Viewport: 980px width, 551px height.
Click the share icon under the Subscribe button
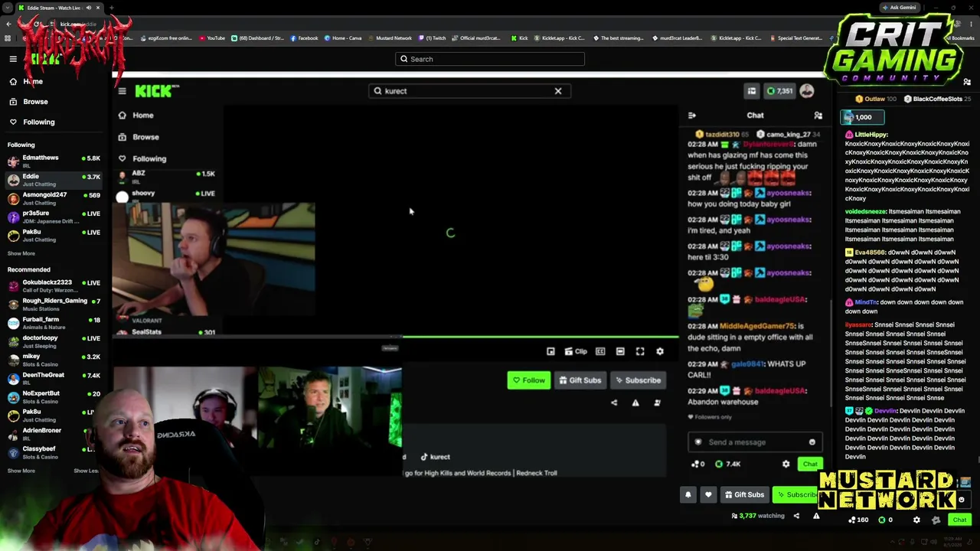pyautogui.click(x=614, y=403)
